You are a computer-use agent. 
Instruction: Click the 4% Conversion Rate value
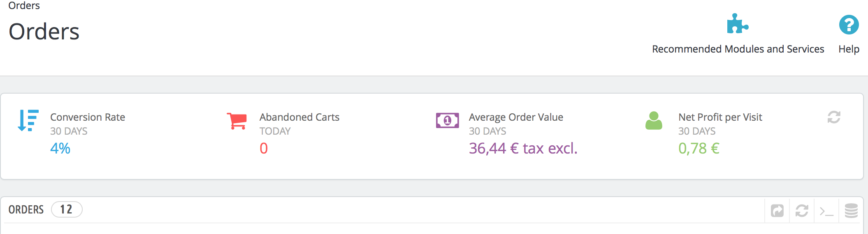(60, 148)
